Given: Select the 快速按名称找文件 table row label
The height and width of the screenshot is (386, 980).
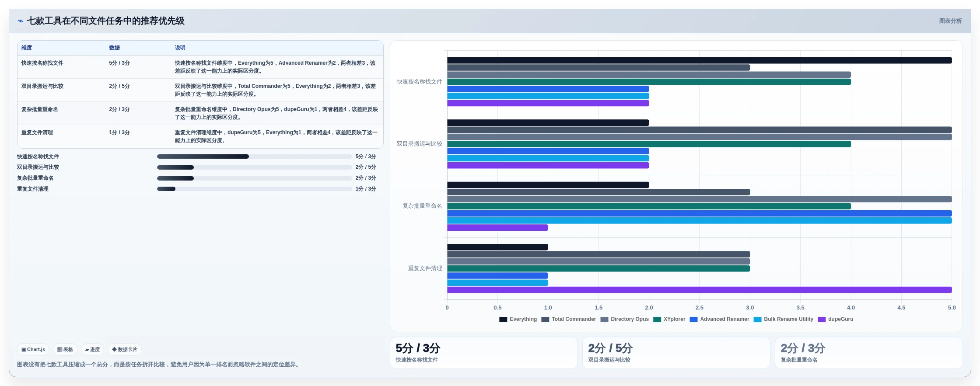Looking at the screenshot, I should [x=42, y=63].
